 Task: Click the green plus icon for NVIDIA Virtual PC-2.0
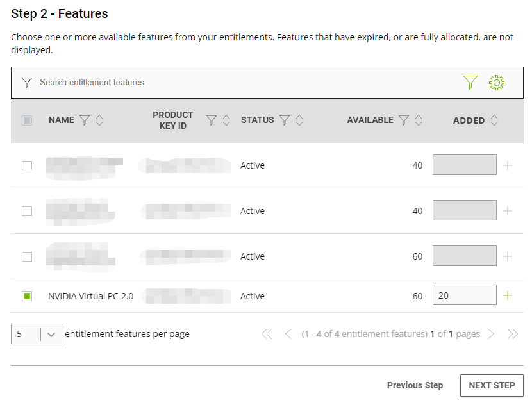pos(508,295)
